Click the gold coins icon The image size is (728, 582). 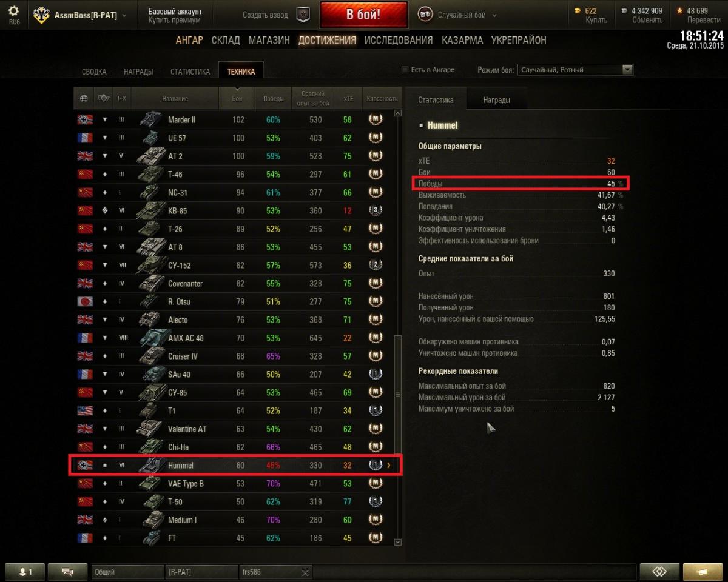click(x=579, y=11)
